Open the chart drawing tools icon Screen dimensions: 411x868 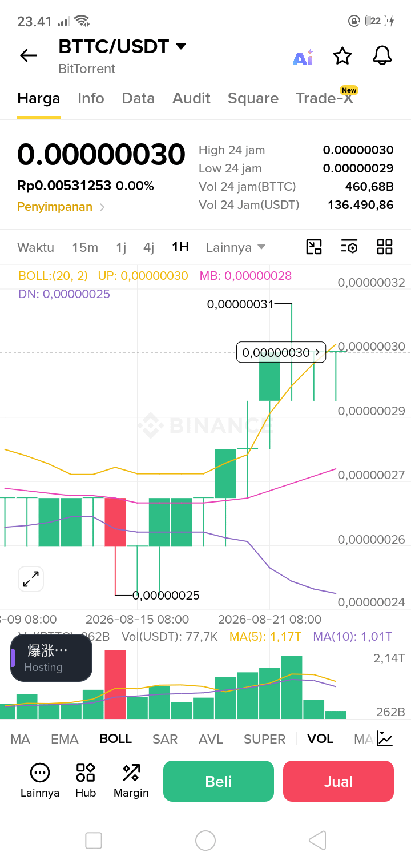(x=314, y=247)
